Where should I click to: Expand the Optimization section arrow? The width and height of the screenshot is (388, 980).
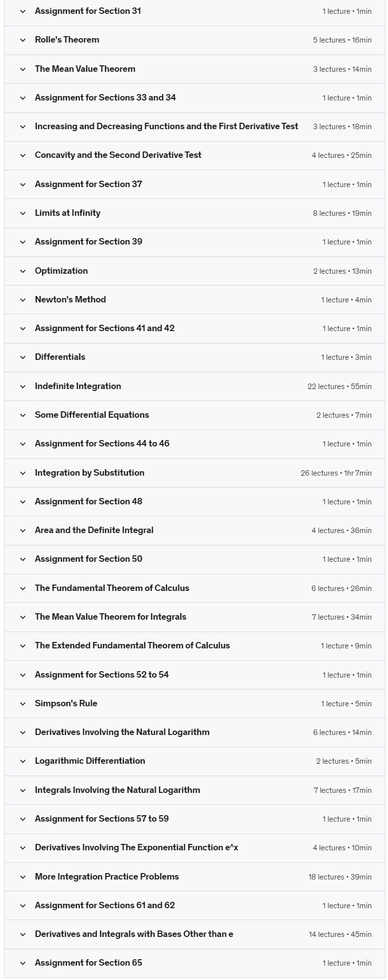pos(23,271)
